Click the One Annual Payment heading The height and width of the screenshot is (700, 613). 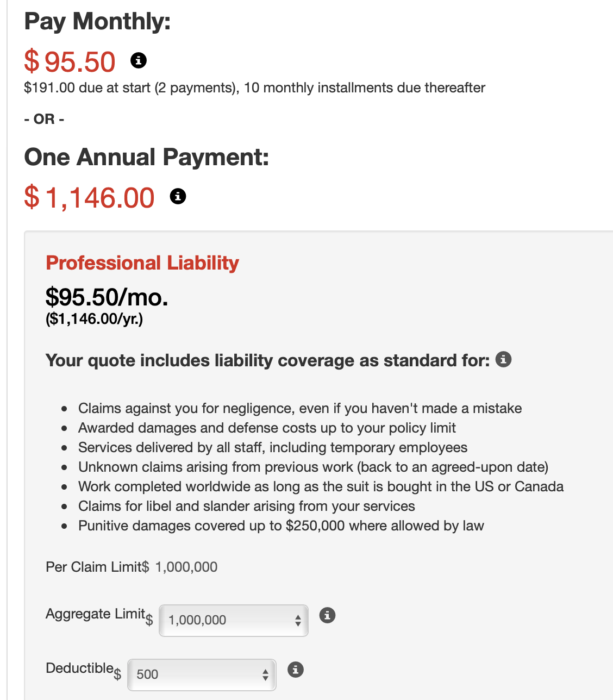147,157
